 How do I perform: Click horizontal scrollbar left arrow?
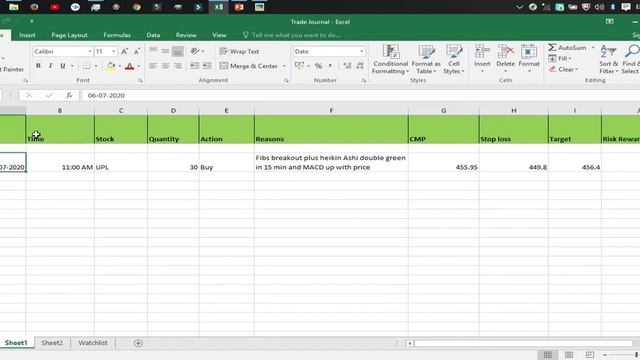409,343
